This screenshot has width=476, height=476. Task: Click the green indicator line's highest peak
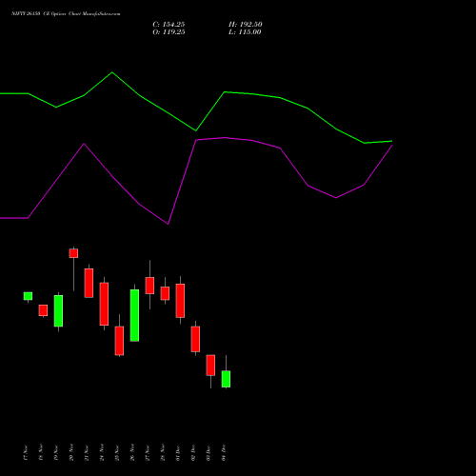111,72
